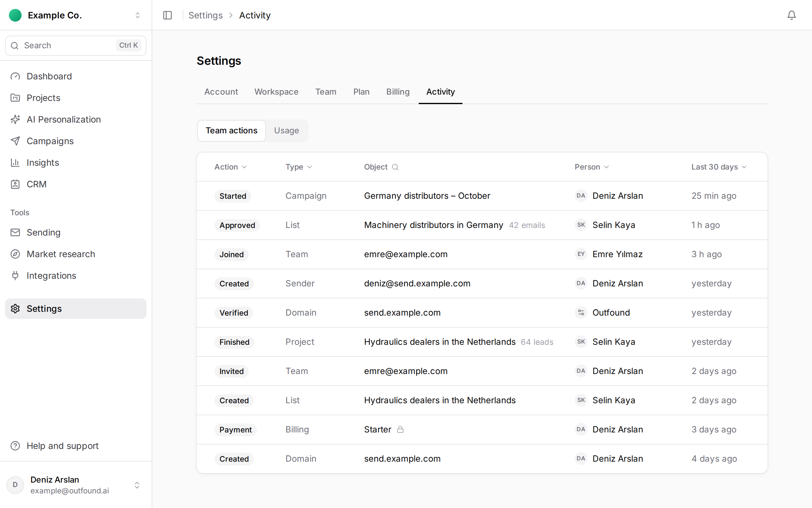Click 'deniz@send.example.com' sender entry
The height and width of the screenshot is (508, 812).
click(417, 284)
